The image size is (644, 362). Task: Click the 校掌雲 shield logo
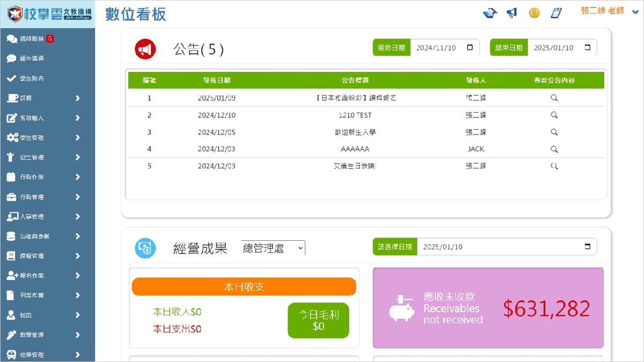[14, 14]
